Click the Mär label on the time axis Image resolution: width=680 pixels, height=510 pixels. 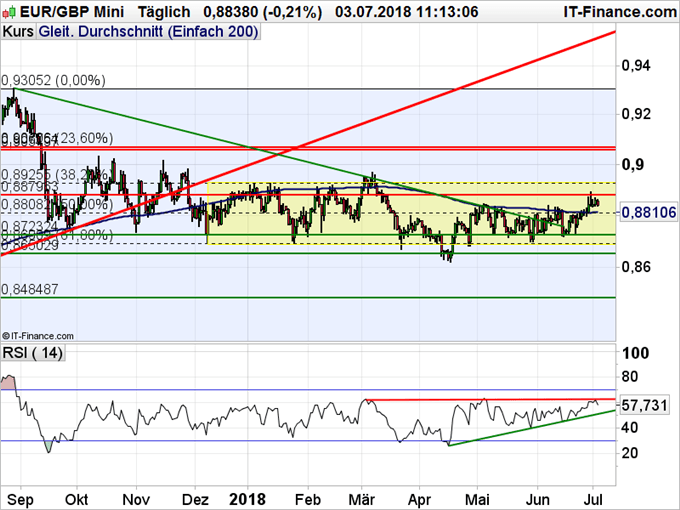click(x=362, y=499)
